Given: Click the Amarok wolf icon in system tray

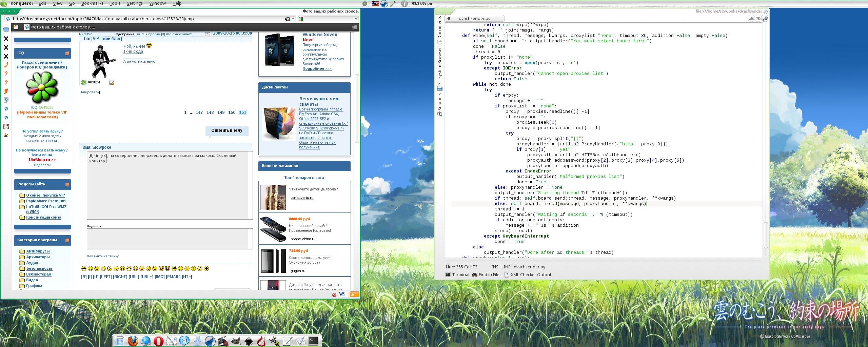Looking at the screenshot, I should click(x=384, y=3).
